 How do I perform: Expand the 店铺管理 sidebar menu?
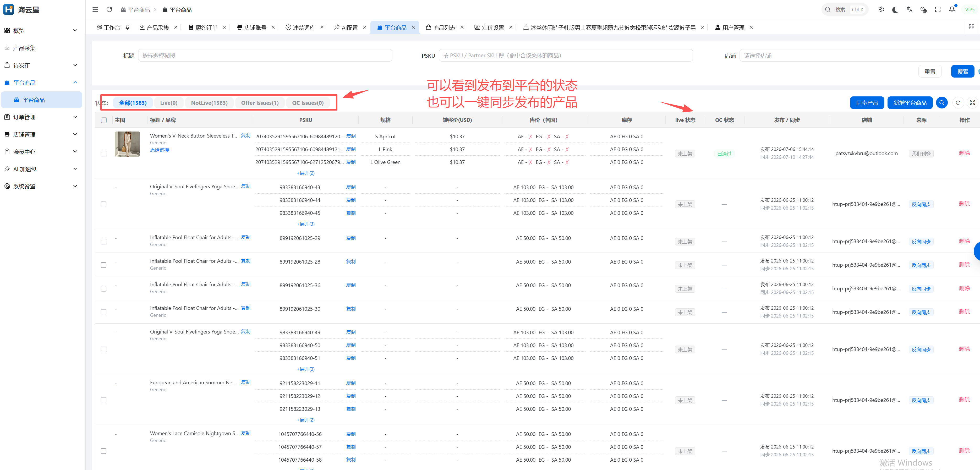(x=41, y=134)
